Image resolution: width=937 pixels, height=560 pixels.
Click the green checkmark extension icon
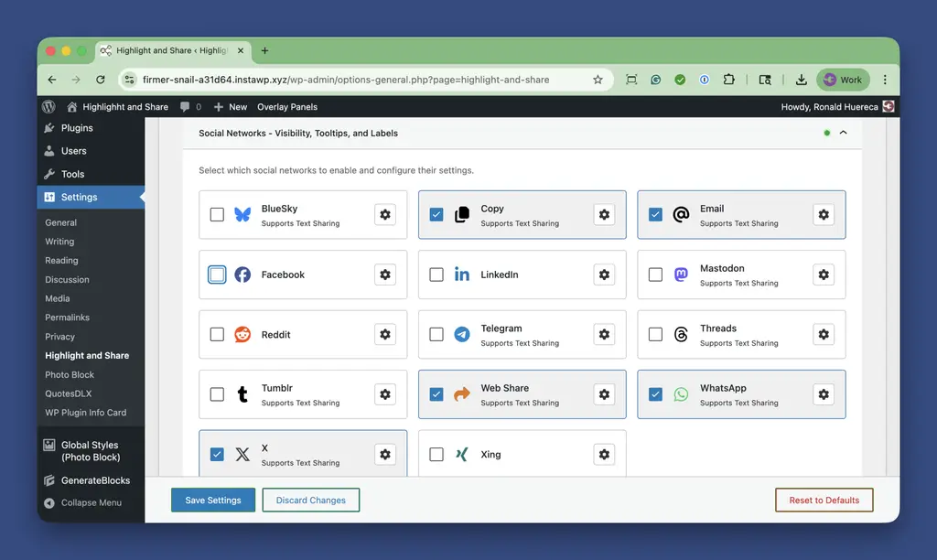pyautogui.click(x=680, y=80)
